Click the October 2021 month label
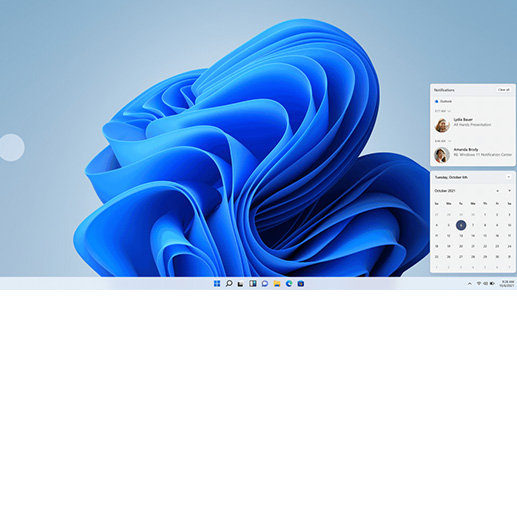Viewport: 517px width, 517px height. pos(445,191)
